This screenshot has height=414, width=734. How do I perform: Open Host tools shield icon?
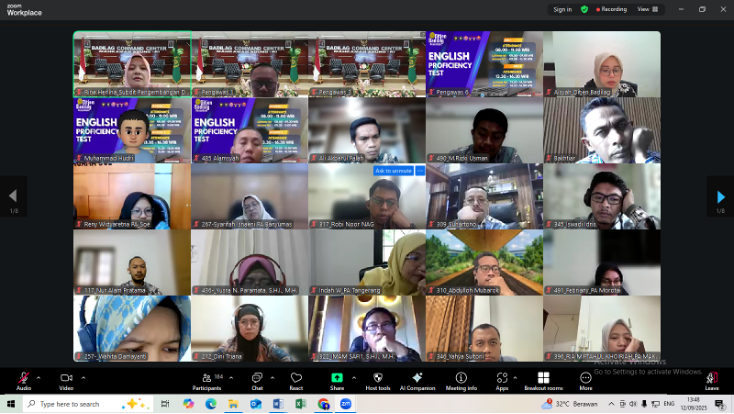378,380
